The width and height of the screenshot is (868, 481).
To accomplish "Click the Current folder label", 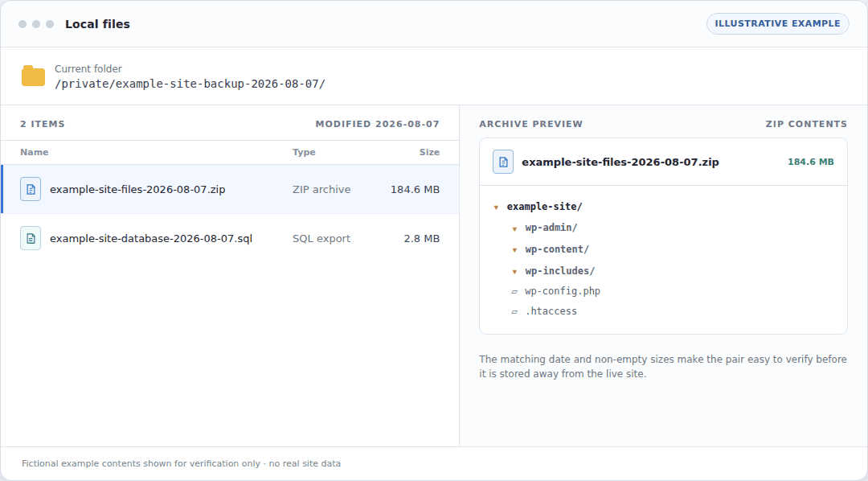I will (88, 68).
